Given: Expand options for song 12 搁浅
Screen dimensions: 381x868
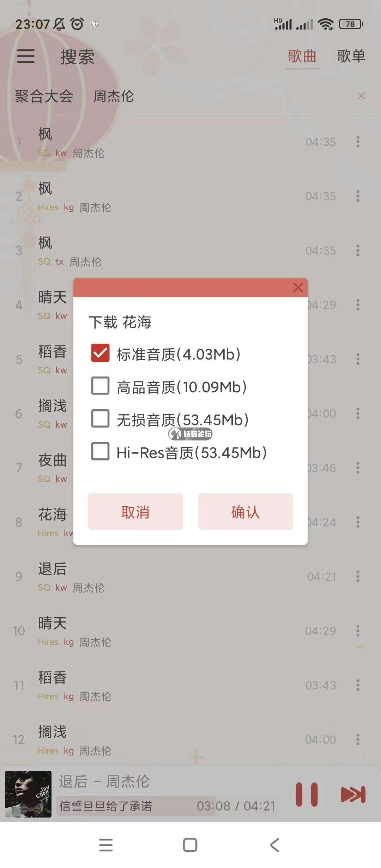Looking at the screenshot, I should tap(358, 740).
